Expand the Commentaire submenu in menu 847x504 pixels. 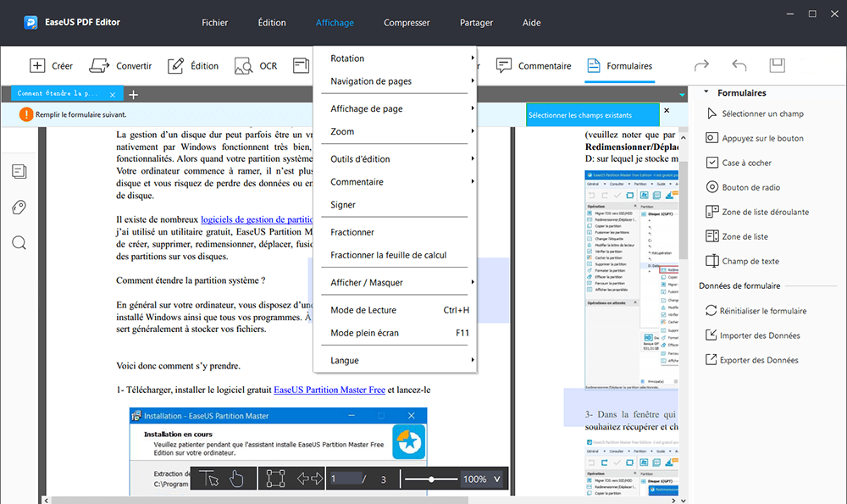pyautogui.click(x=395, y=182)
